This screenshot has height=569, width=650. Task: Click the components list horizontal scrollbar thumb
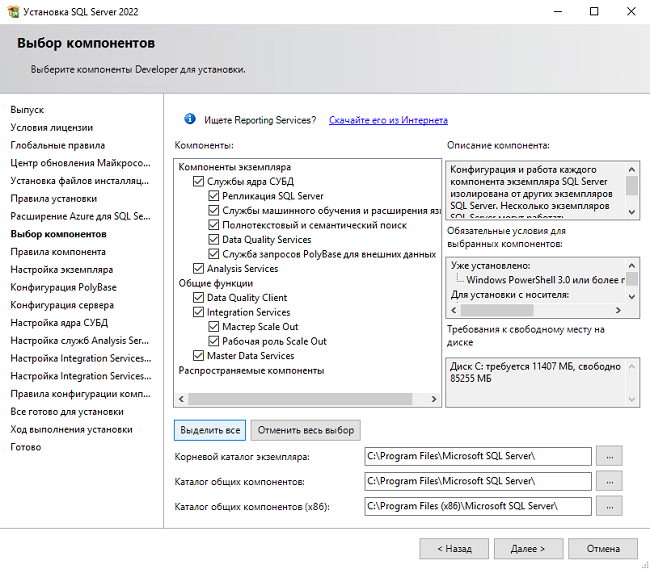click(x=300, y=399)
